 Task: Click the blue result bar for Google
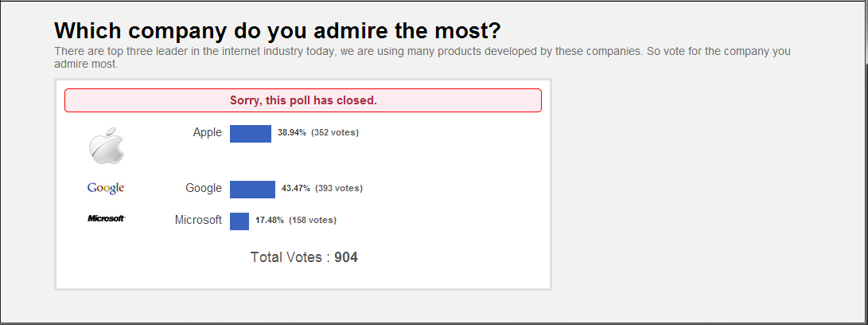coord(252,189)
